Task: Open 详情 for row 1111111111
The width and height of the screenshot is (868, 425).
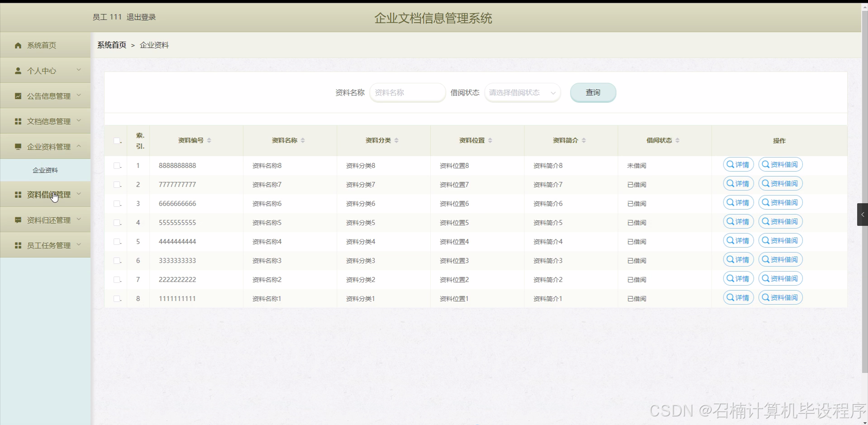Action: (738, 298)
